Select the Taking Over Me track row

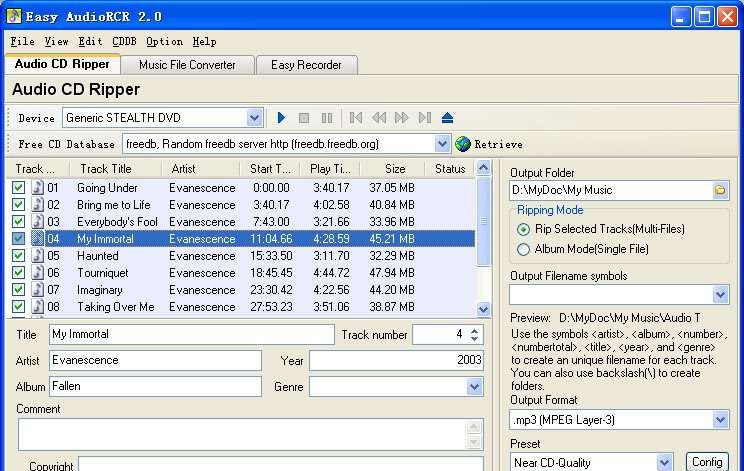click(x=241, y=307)
